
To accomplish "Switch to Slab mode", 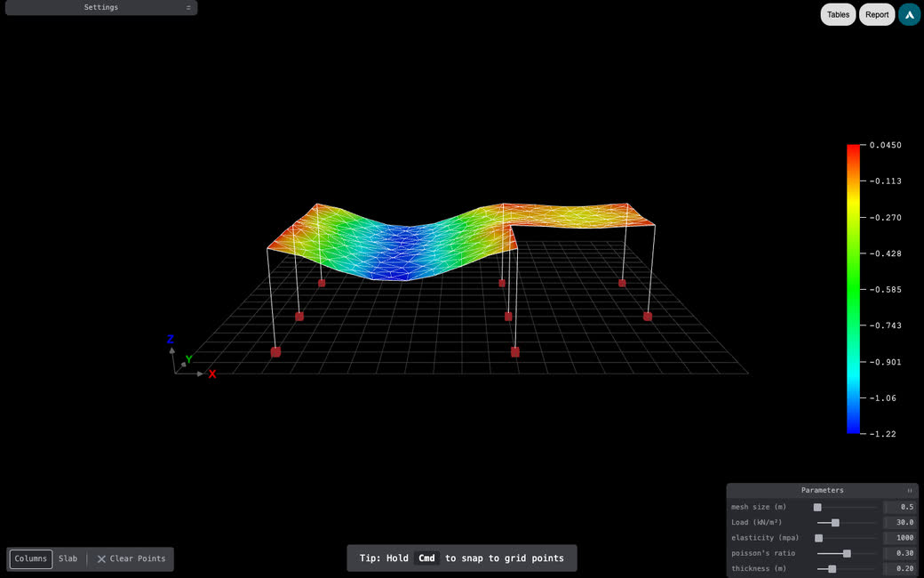I will 68,558.
